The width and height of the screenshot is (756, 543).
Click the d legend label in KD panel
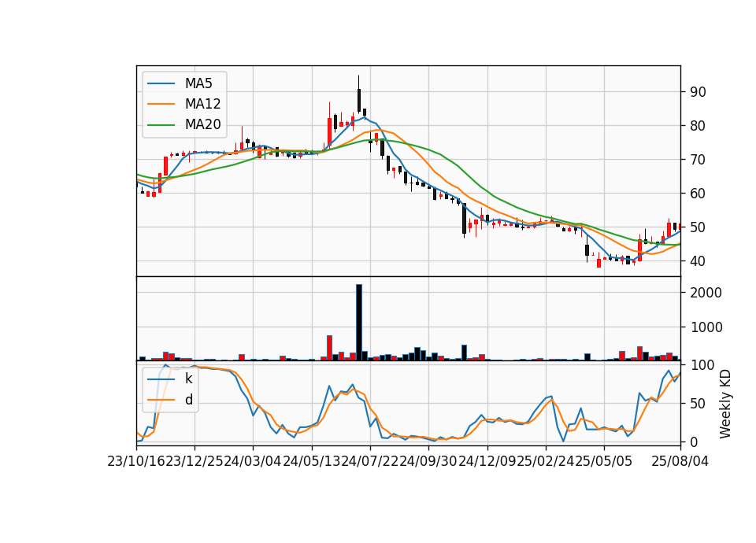click(188, 400)
